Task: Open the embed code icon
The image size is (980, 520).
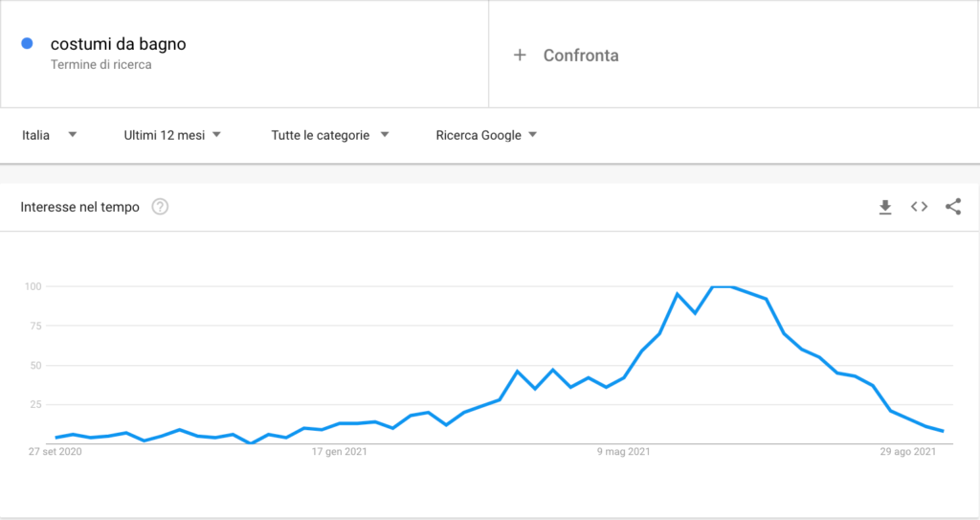Action: coord(919,207)
